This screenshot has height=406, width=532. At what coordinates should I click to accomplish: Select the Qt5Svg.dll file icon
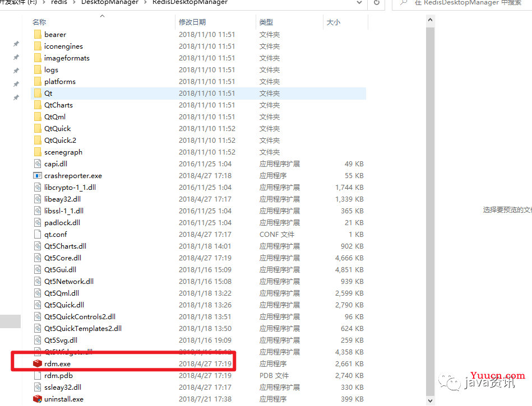38,340
